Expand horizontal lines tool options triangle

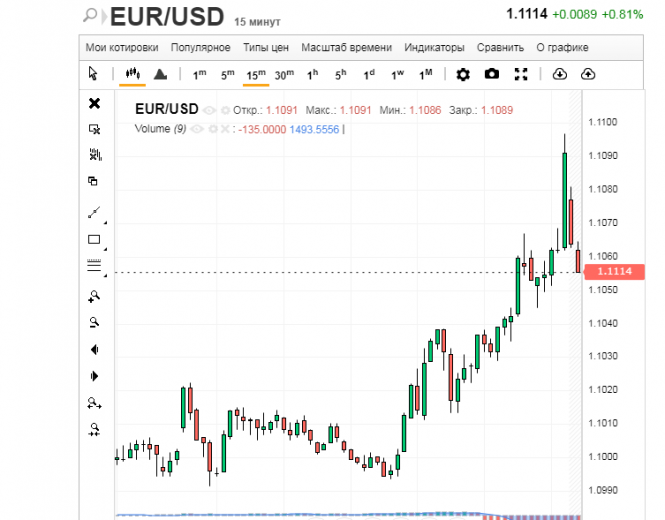106,276
